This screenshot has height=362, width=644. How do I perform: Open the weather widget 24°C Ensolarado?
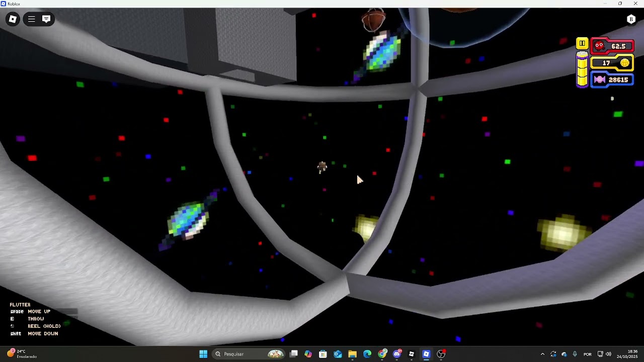click(x=22, y=354)
